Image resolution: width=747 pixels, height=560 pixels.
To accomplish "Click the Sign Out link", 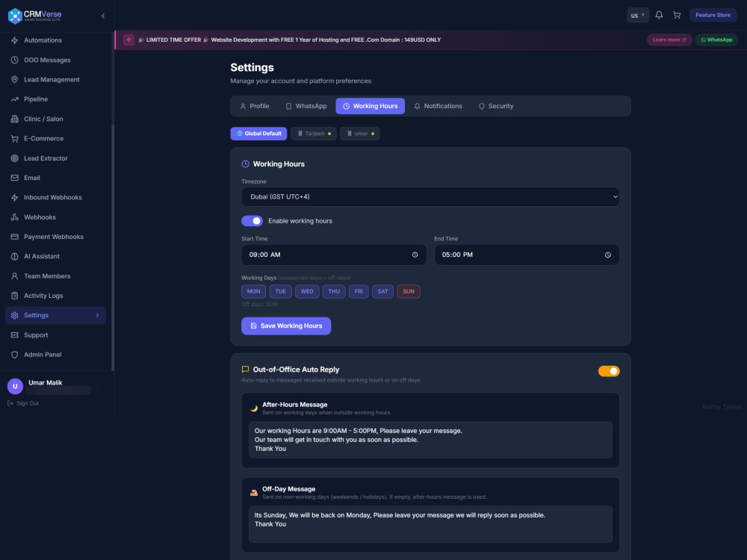I will pos(28,403).
